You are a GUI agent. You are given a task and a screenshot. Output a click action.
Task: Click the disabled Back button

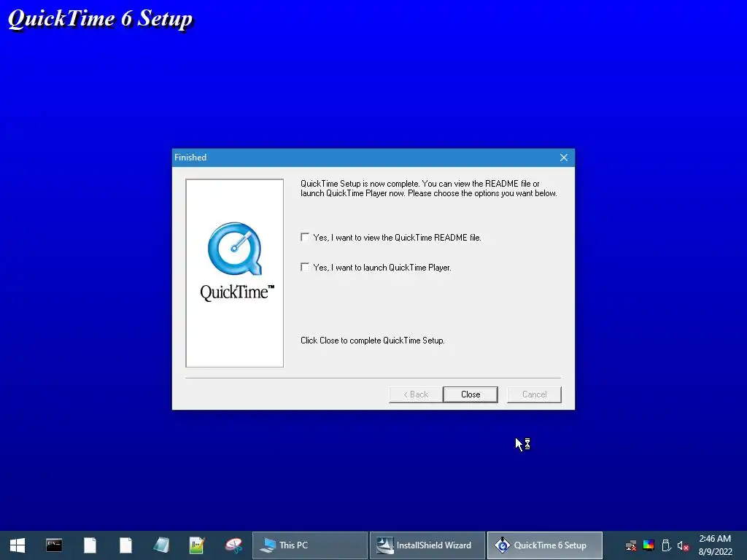(x=416, y=394)
